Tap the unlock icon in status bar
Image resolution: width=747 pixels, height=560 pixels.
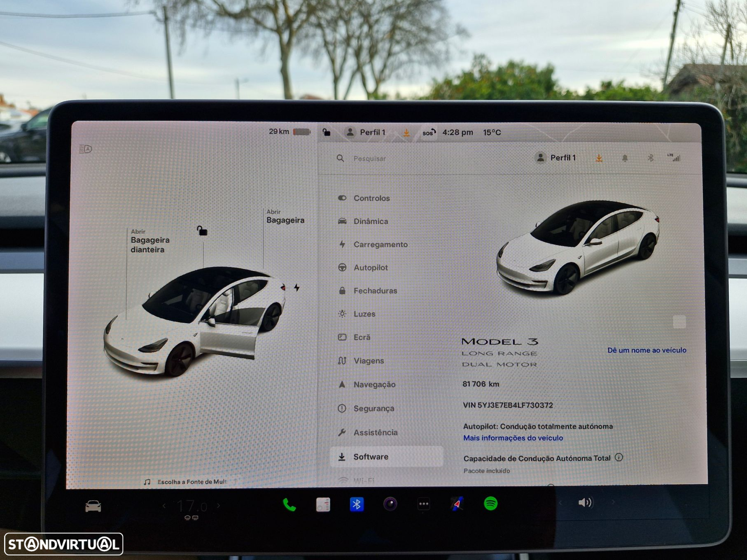pyautogui.click(x=326, y=132)
